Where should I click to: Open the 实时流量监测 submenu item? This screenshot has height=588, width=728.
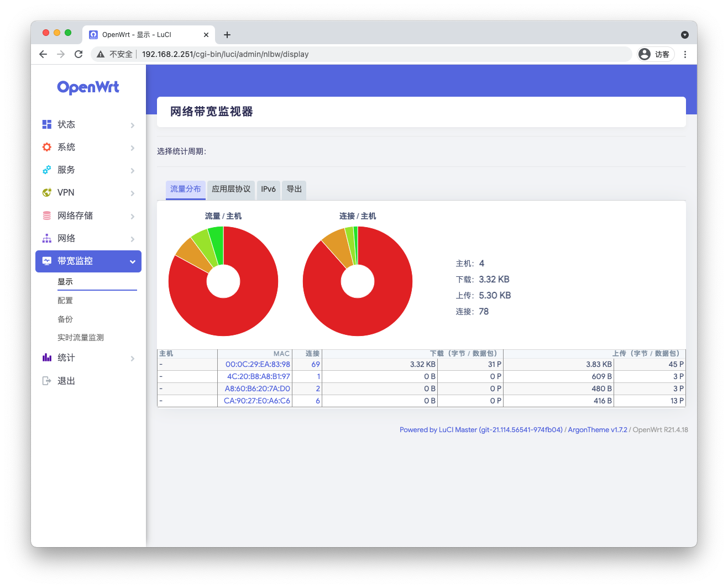tap(81, 338)
